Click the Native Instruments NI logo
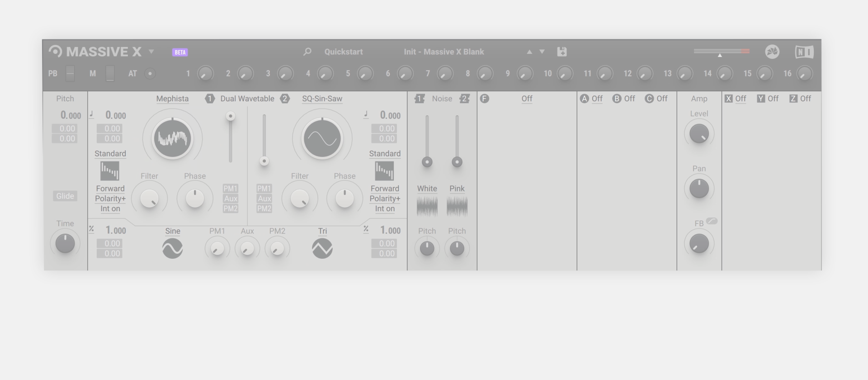The height and width of the screenshot is (380, 868). (x=804, y=52)
